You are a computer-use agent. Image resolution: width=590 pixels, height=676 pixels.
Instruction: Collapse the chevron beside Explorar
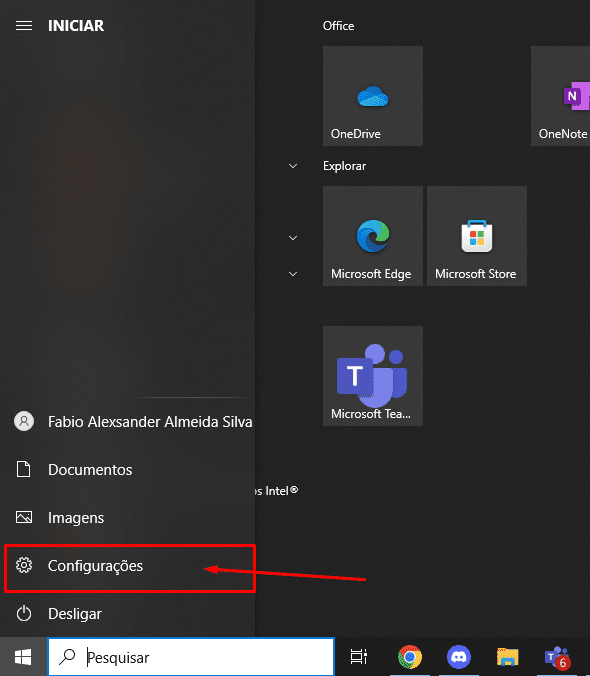[293, 166]
